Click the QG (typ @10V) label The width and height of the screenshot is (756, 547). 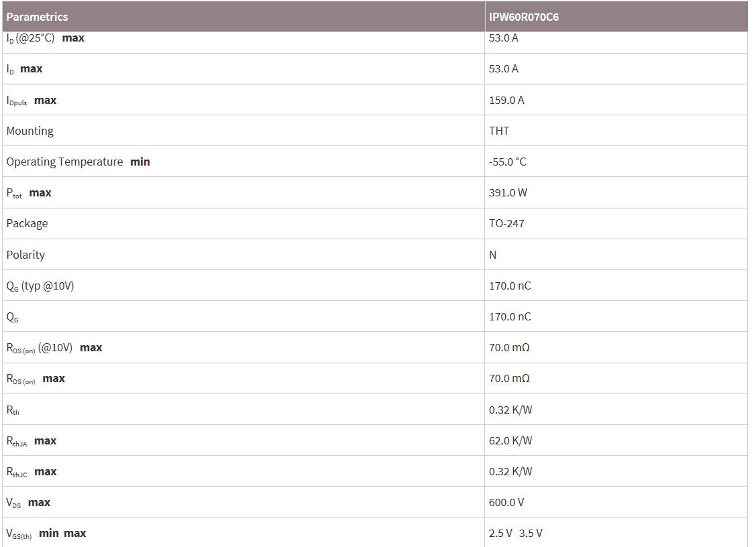(40, 286)
